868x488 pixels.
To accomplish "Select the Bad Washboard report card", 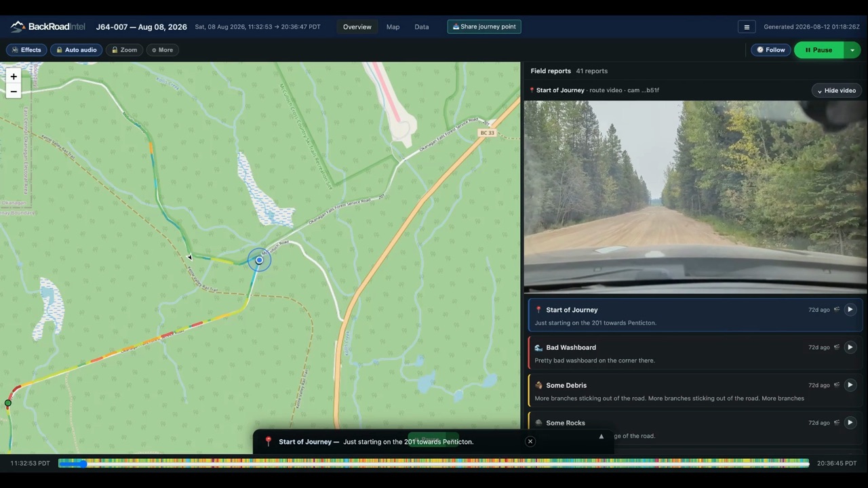I will pyautogui.click(x=695, y=353).
